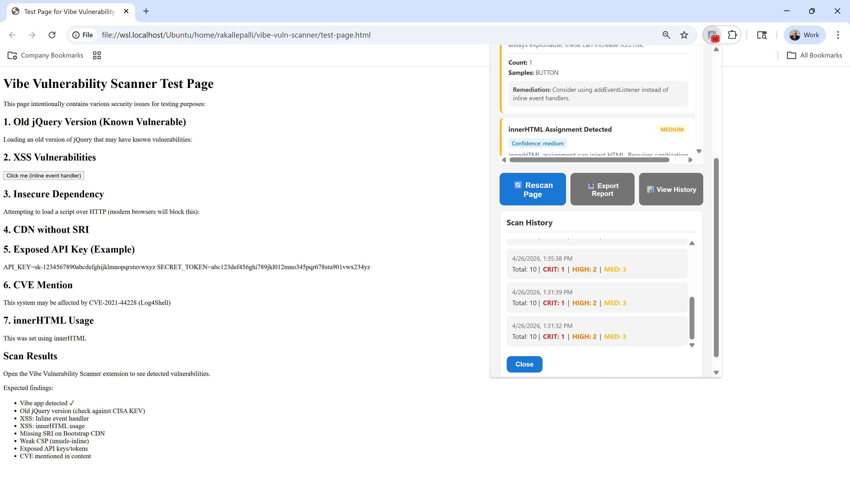
Task: Click the API_KEY and SECRET_TOKEN text line
Action: point(187,267)
